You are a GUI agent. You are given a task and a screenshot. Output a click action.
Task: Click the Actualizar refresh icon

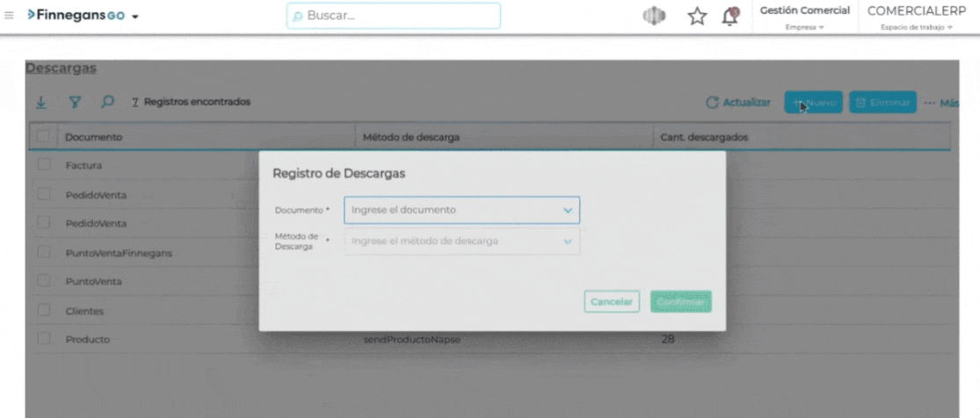click(713, 104)
